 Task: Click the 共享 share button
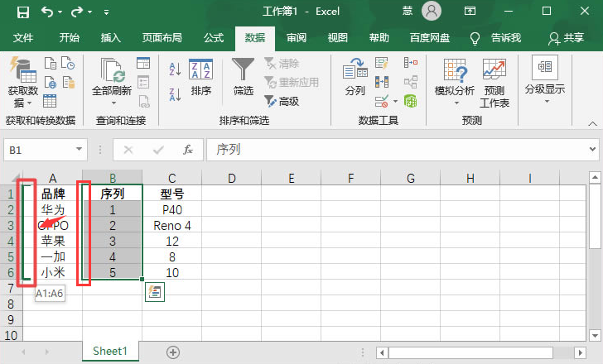566,38
